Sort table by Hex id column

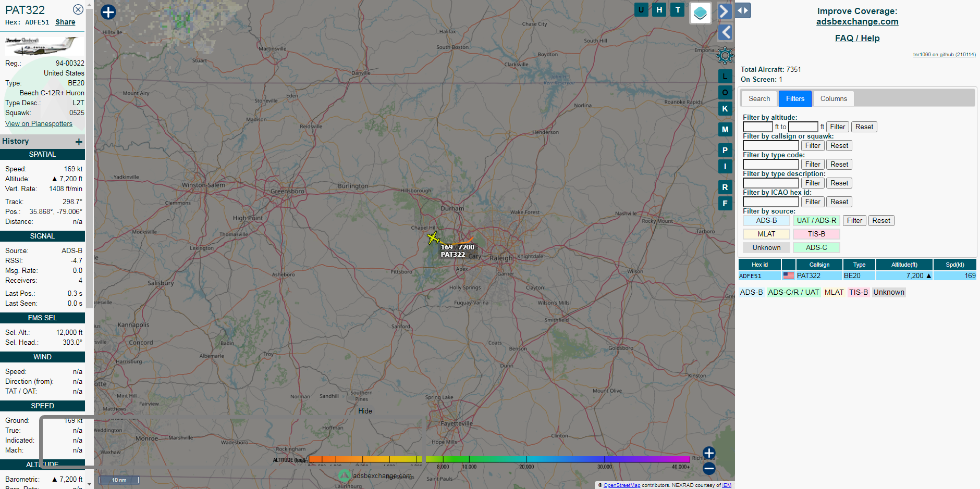tap(759, 265)
